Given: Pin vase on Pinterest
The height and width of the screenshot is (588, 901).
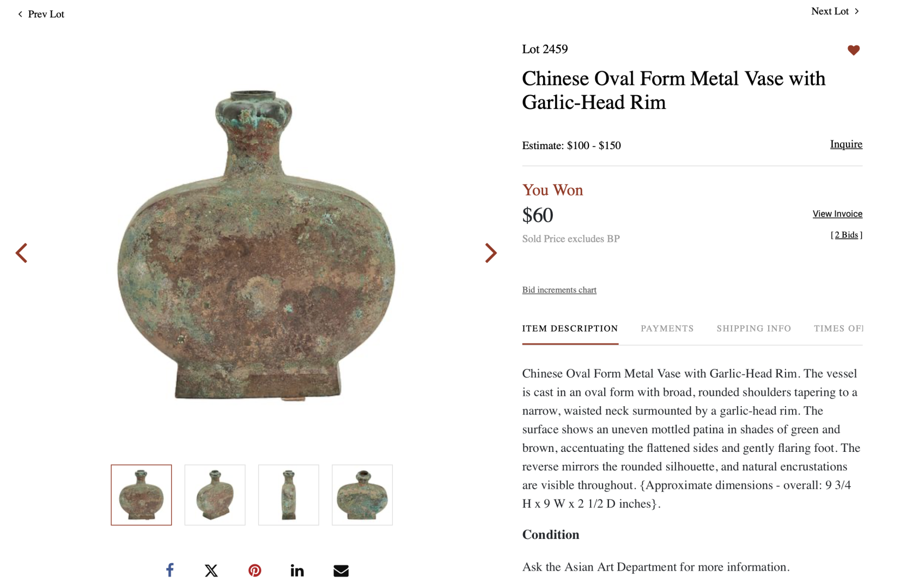Looking at the screenshot, I should pos(254,570).
